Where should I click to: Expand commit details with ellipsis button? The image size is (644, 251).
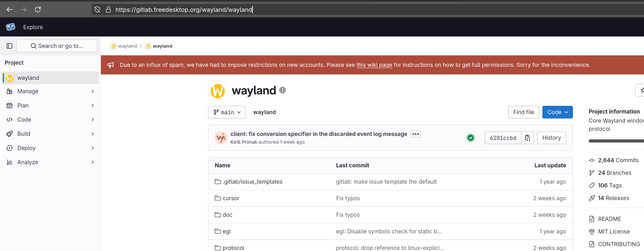click(x=415, y=134)
